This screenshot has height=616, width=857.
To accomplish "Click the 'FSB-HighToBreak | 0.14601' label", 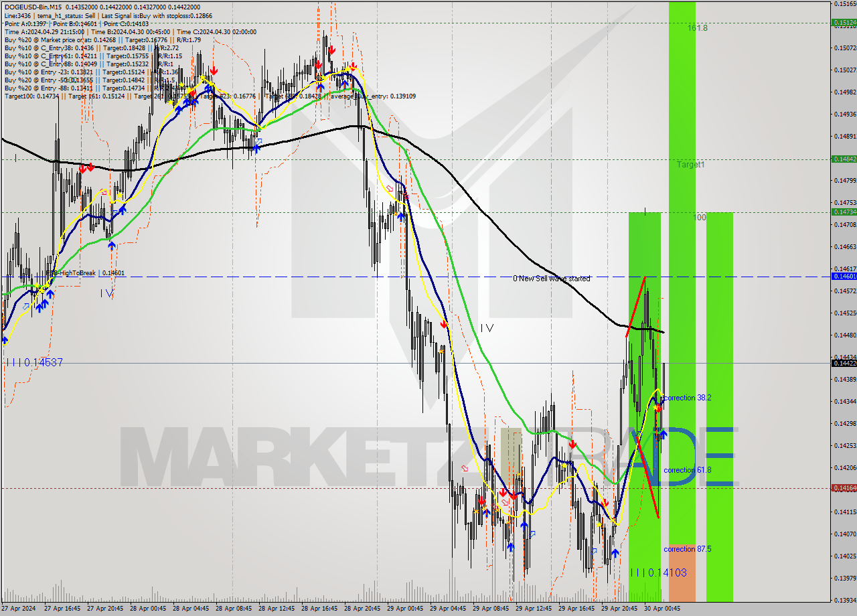I will (x=85, y=273).
